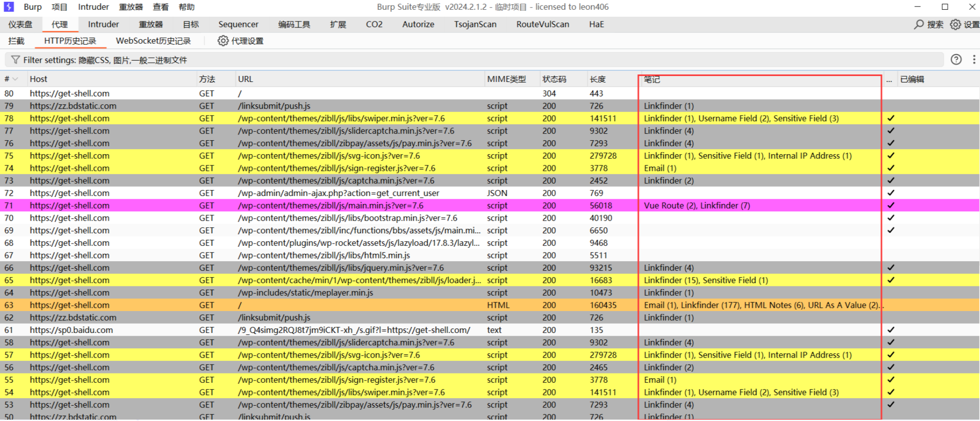
Task: Switch to the Intruder tab
Action: point(103,24)
